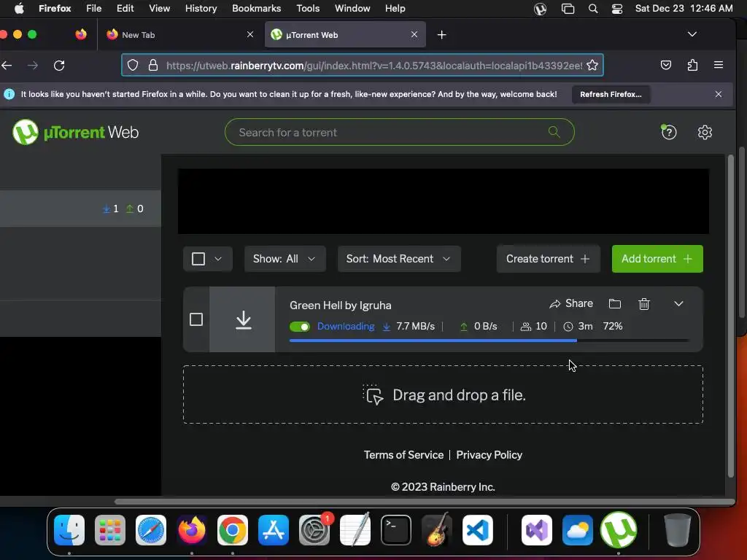The image size is (747, 560).
Task: Click the green Add torrent button
Action: pyautogui.click(x=657, y=259)
